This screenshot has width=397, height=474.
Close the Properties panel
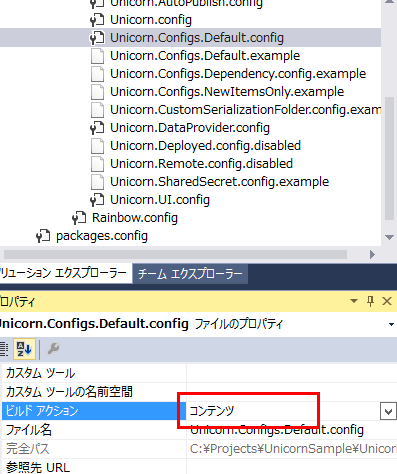387,301
